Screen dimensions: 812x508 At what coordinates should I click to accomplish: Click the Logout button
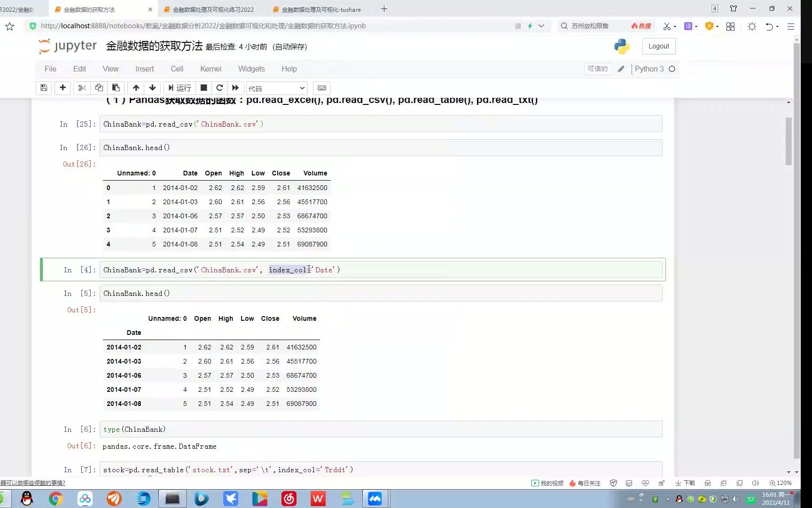click(659, 46)
